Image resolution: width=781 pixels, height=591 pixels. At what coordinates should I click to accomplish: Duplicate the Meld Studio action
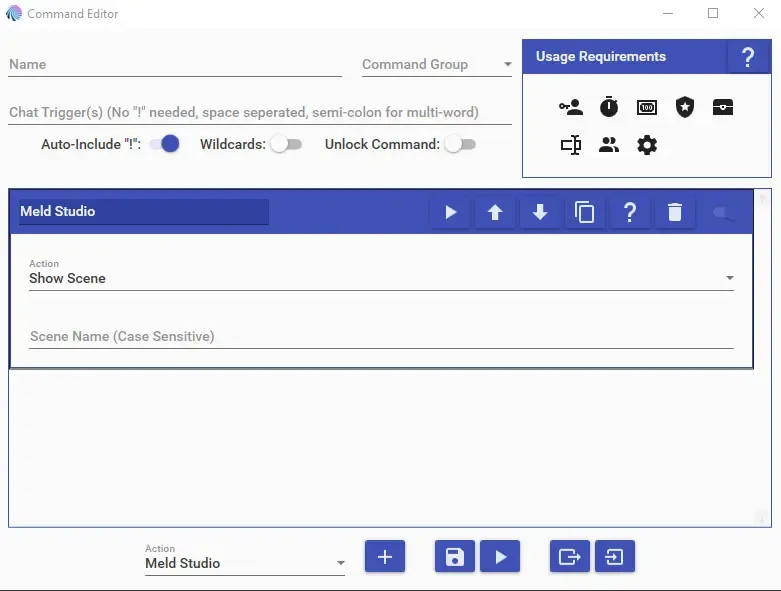[x=585, y=212]
